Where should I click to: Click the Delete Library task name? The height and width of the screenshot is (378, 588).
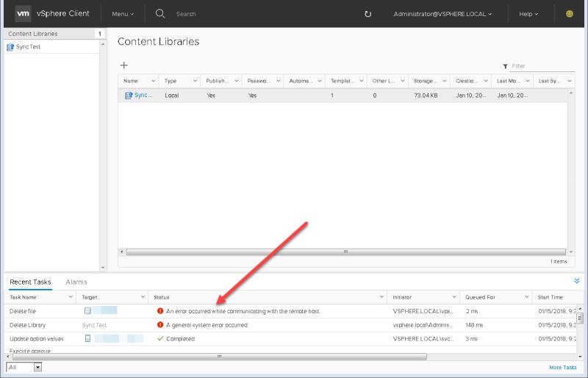[27, 325]
